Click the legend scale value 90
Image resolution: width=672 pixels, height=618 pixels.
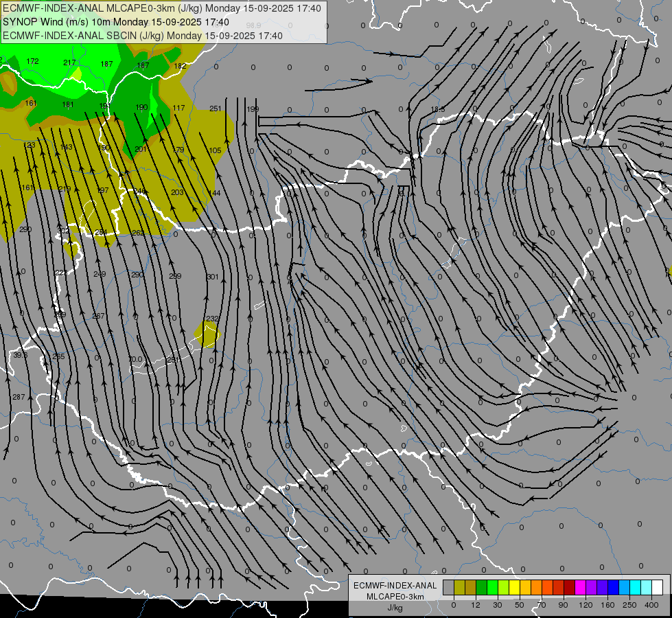(563, 605)
